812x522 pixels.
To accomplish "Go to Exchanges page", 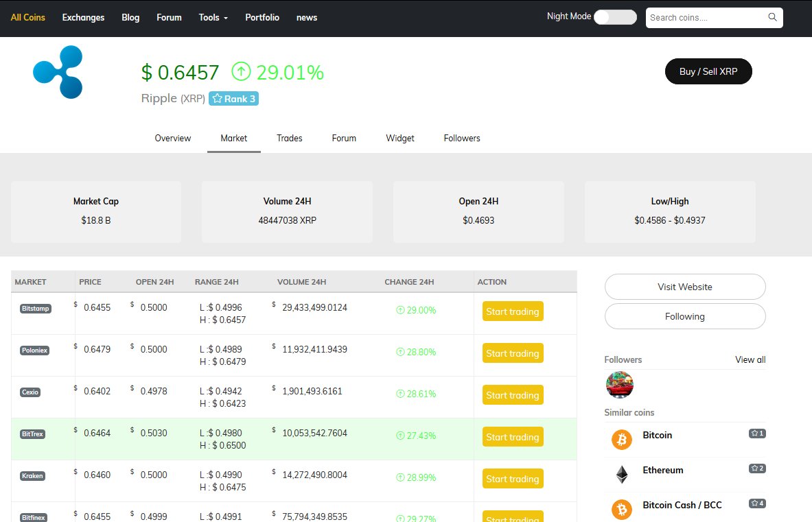I will (83, 18).
